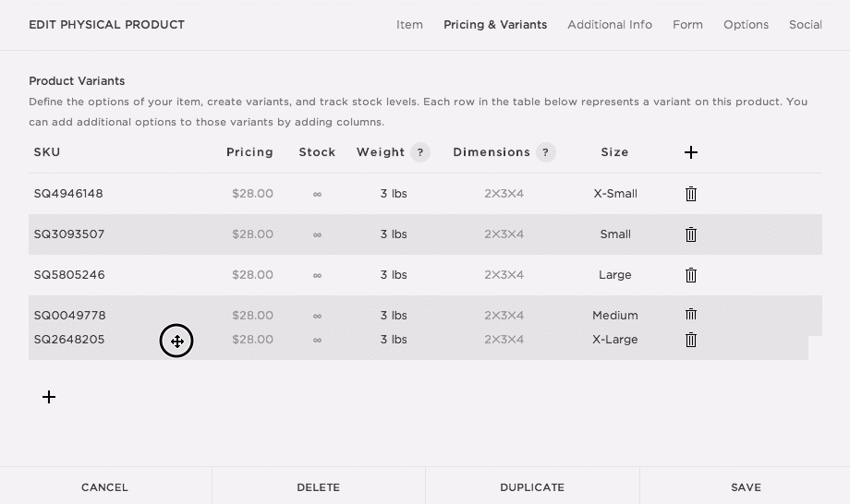Screen dimensions: 850x504
Task: Click the move handle on the X-Large row
Action: [176, 342]
